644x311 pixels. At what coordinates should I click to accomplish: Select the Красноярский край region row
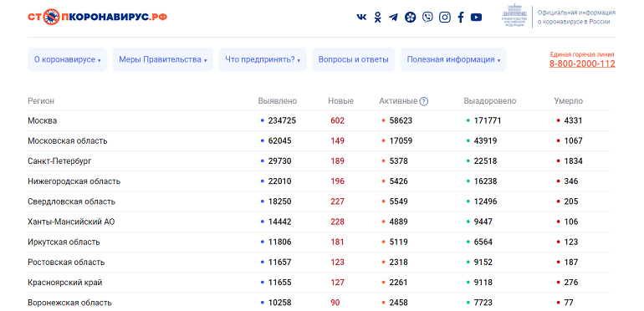click(x=319, y=283)
